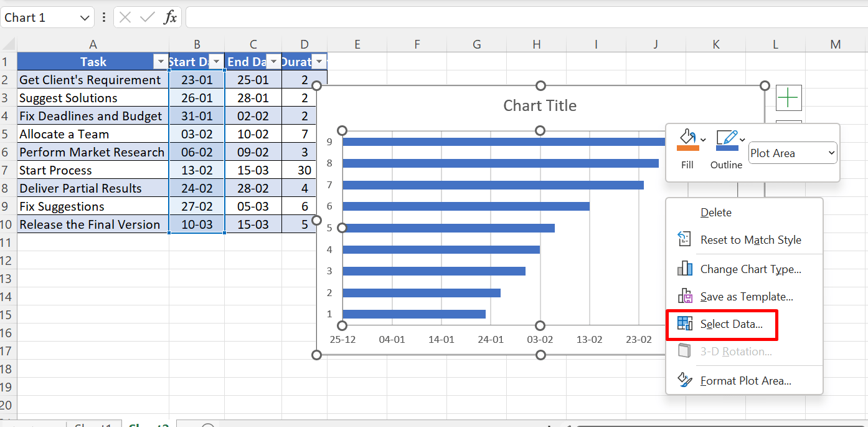
Task: Click start date cell 31-01
Action: click(x=197, y=116)
